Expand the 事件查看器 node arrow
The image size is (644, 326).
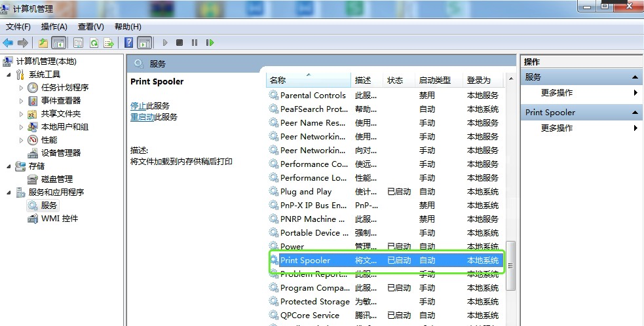[22, 101]
